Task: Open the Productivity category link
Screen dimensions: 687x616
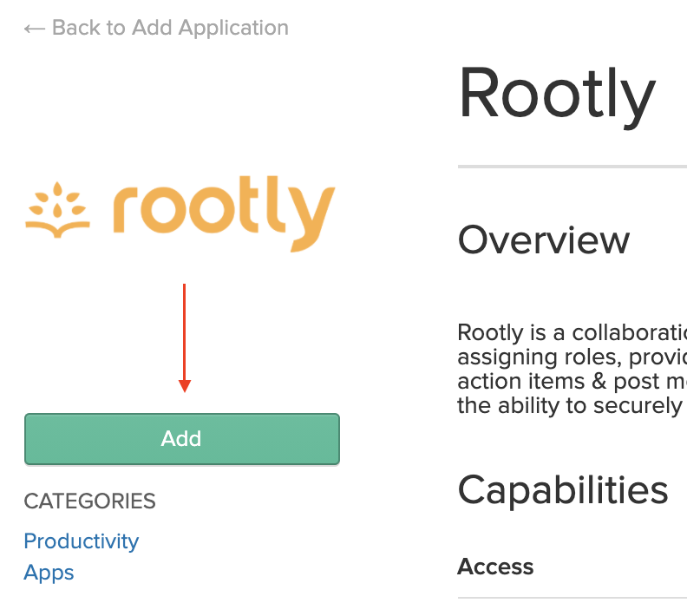Action: 82,541
